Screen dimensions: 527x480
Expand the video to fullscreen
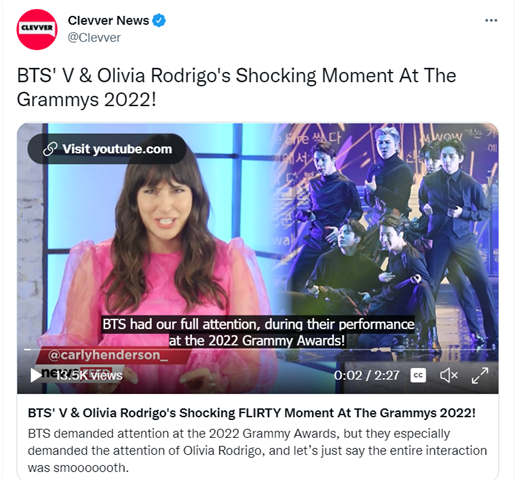pyautogui.click(x=480, y=375)
